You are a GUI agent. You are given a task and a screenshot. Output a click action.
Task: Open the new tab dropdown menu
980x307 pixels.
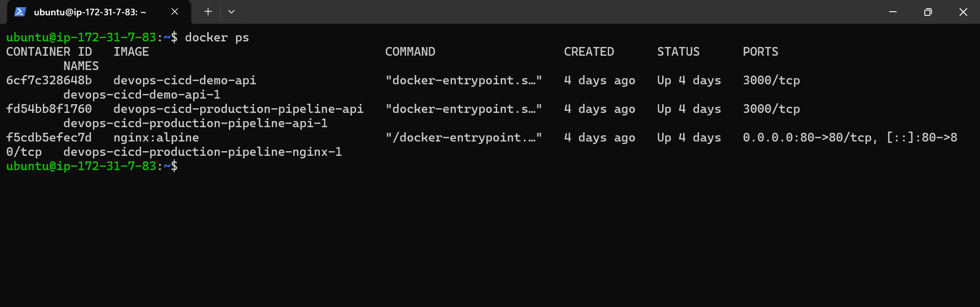(x=231, y=11)
